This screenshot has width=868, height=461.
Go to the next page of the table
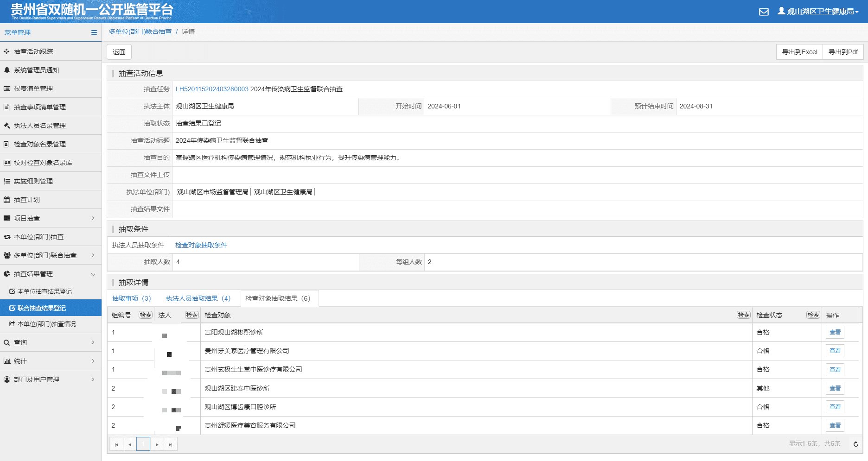tap(157, 444)
